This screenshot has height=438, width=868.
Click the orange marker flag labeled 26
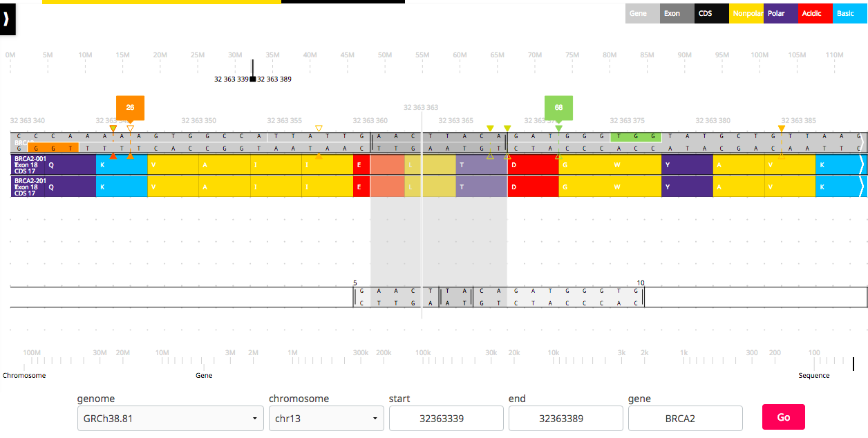130,107
